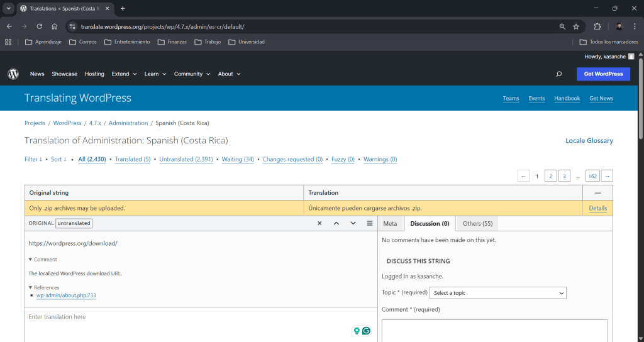The image size is (644, 342).
Task: Go to next string with down arrow
Action: click(x=353, y=223)
